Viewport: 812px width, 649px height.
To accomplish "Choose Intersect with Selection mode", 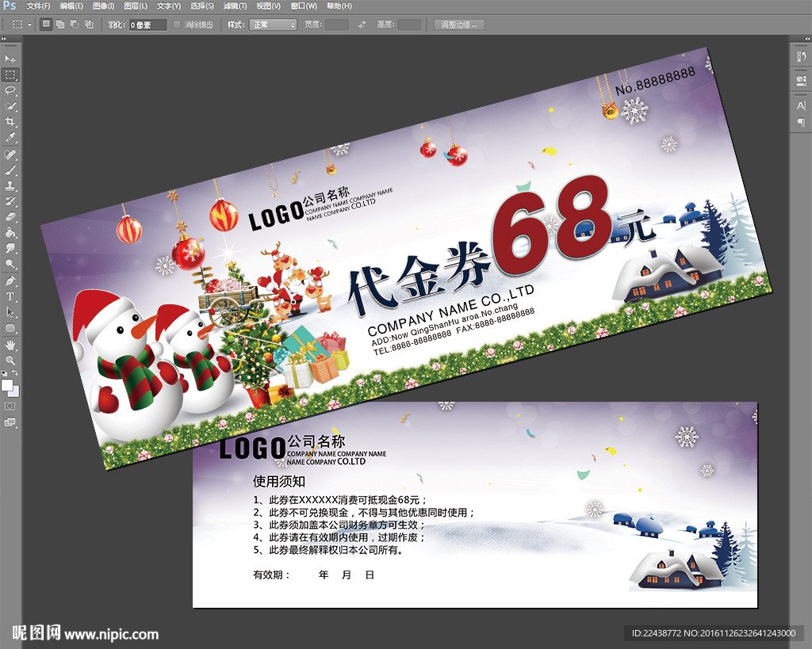I will pyautogui.click(x=90, y=25).
